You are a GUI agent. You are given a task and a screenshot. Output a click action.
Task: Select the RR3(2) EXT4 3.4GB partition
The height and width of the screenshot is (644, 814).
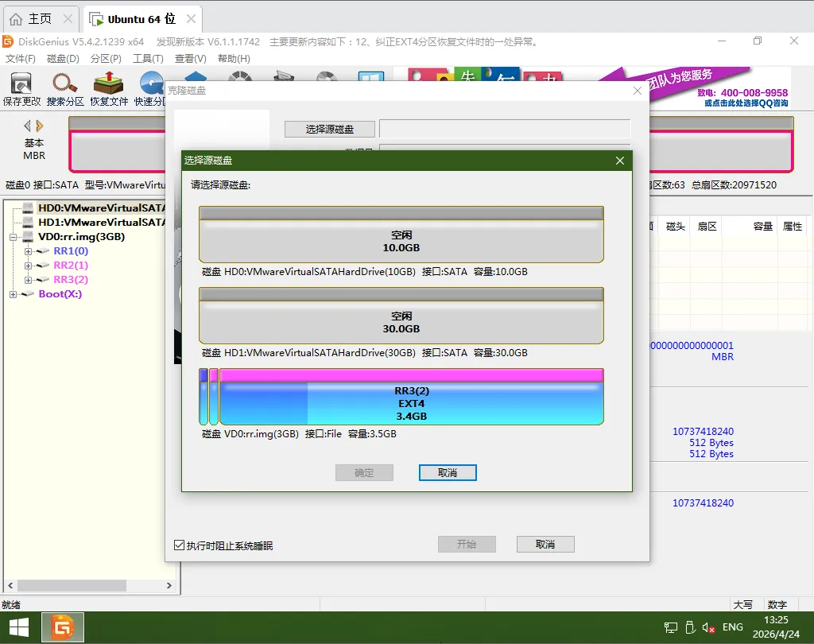point(411,397)
